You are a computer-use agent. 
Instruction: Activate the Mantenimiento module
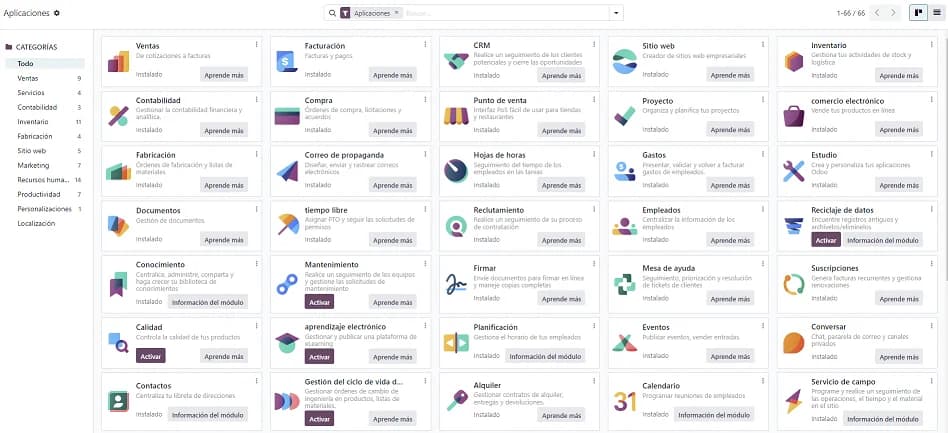pyautogui.click(x=319, y=302)
